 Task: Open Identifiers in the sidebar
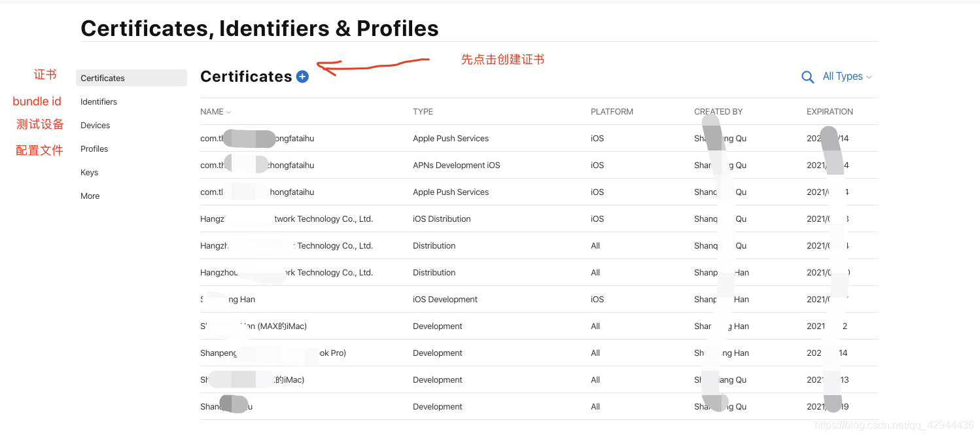(99, 101)
